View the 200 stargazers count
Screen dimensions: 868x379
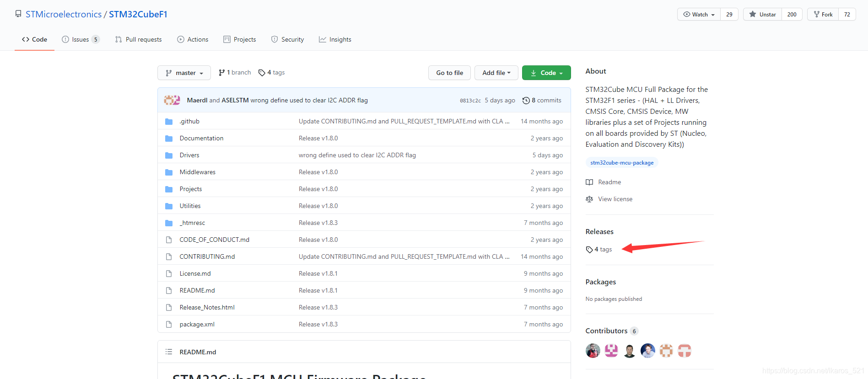(792, 15)
